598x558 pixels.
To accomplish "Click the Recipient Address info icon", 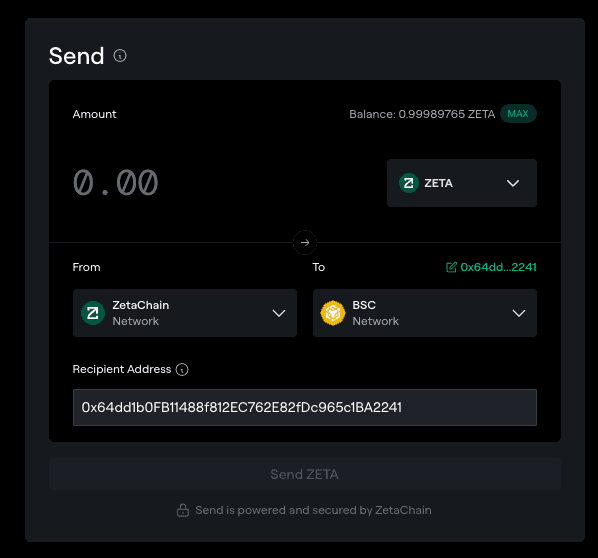I will pos(182,369).
